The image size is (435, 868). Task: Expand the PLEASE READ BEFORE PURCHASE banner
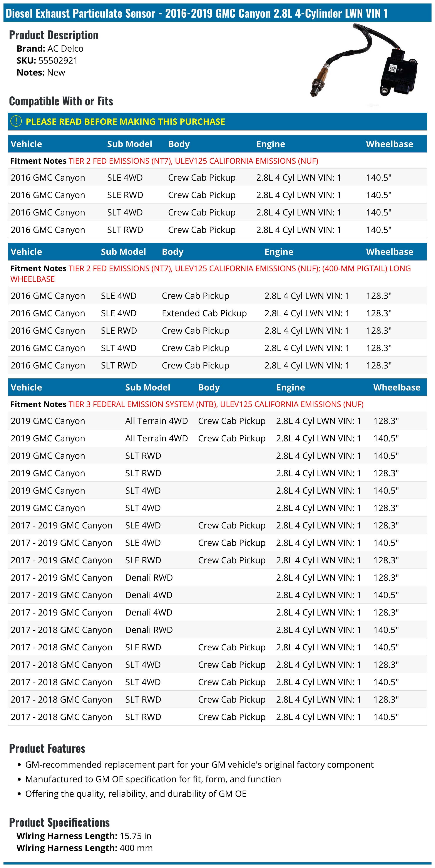tap(125, 122)
